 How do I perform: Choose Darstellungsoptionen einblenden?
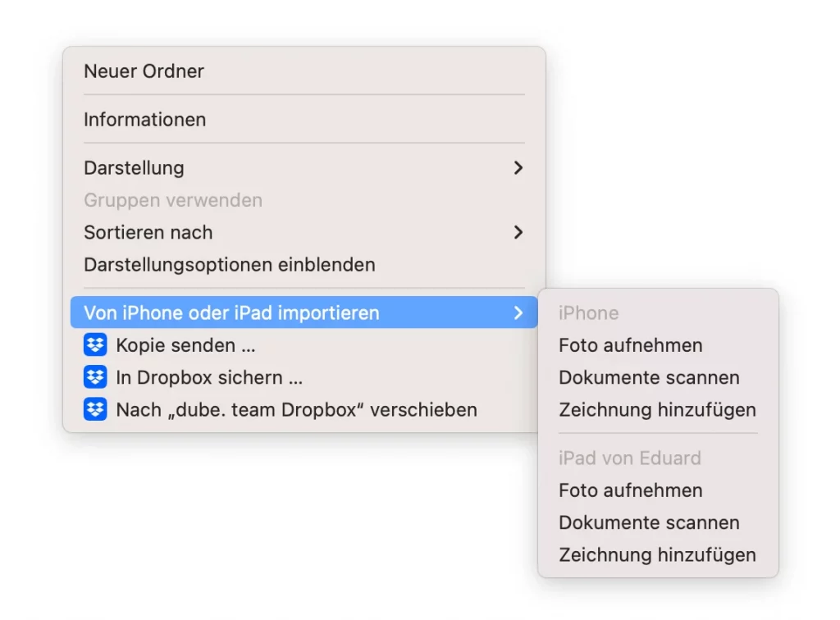[x=230, y=265]
